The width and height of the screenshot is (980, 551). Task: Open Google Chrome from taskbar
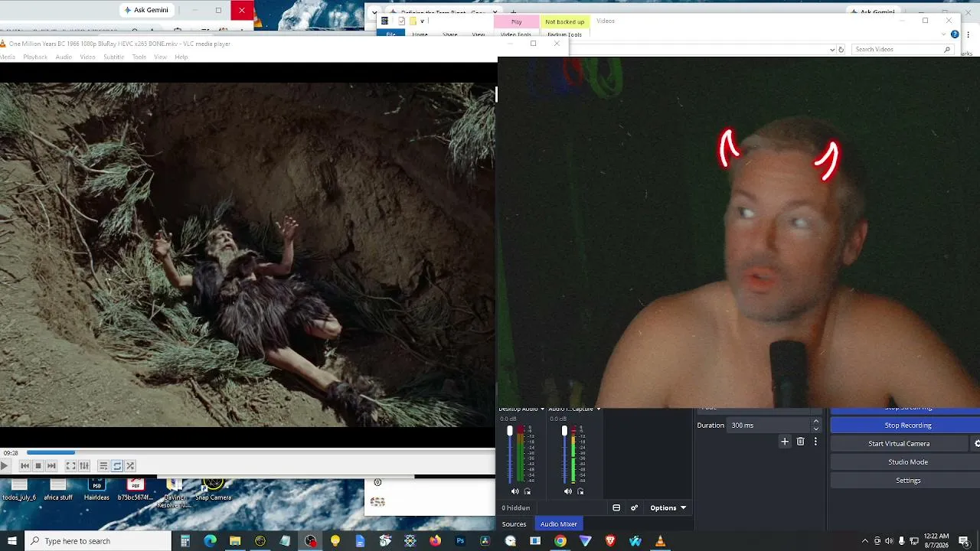tap(560, 541)
